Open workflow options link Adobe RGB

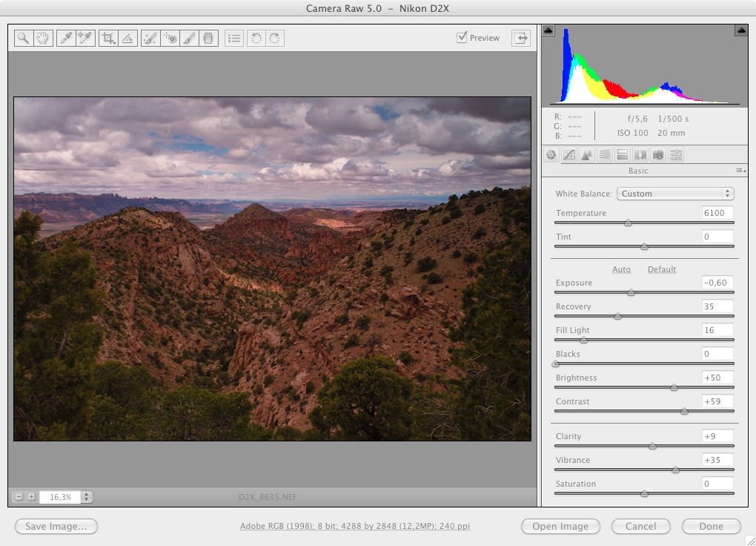354,526
